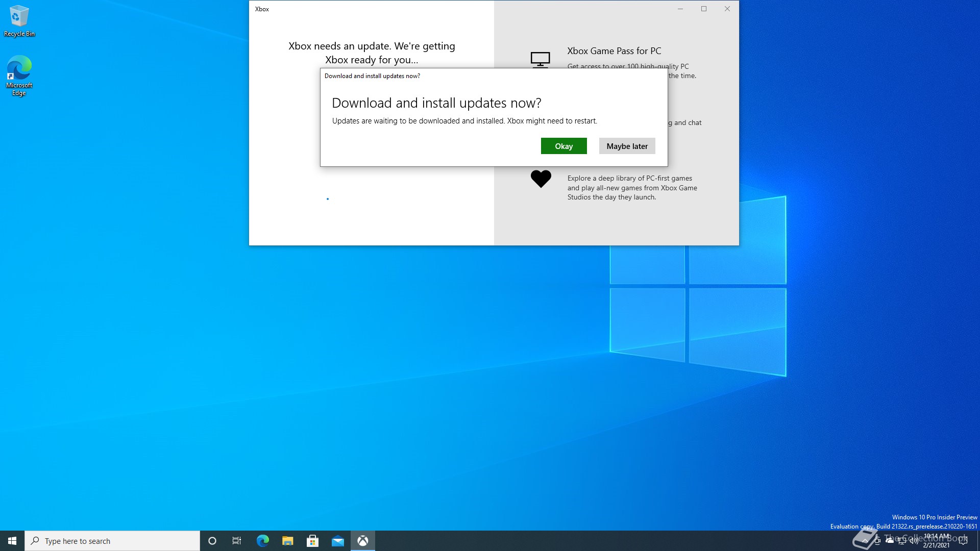Open the Windows Start menu
Viewport: 980px width, 551px height.
tap(12, 541)
